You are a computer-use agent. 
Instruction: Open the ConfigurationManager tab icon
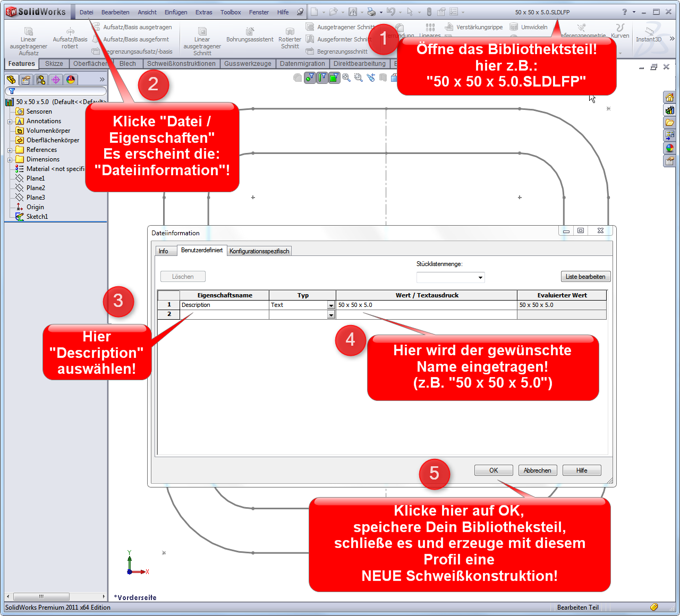tap(41, 80)
